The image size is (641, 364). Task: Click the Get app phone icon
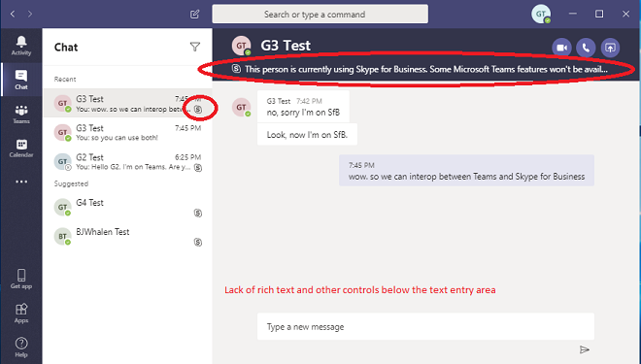[21, 279]
